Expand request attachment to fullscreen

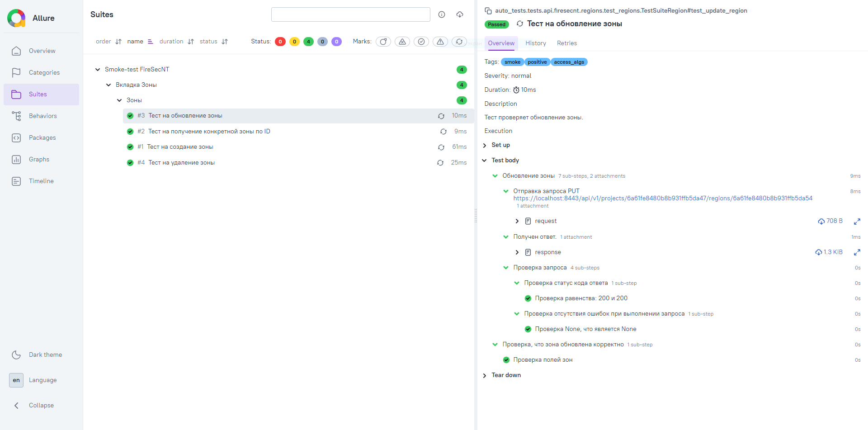click(x=857, y=222)
